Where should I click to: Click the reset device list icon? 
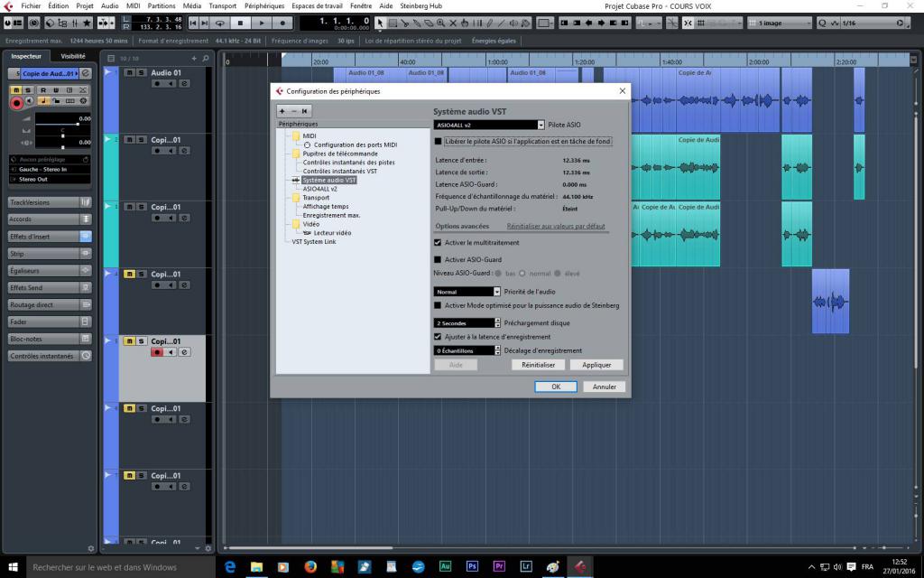tap(305, 111)
